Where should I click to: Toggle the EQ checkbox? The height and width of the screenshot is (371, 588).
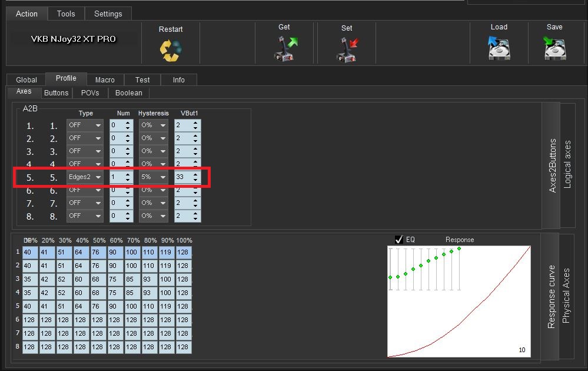(x=399, y=240)
